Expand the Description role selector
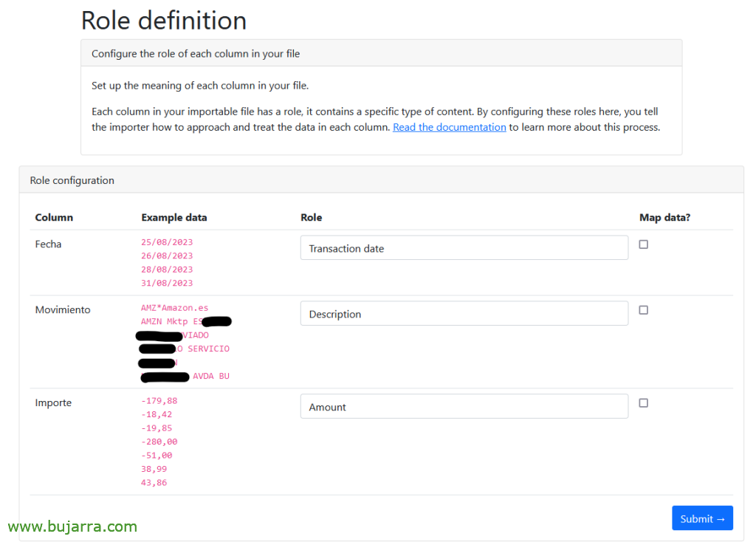756x542 pixels. coord(464,314)
